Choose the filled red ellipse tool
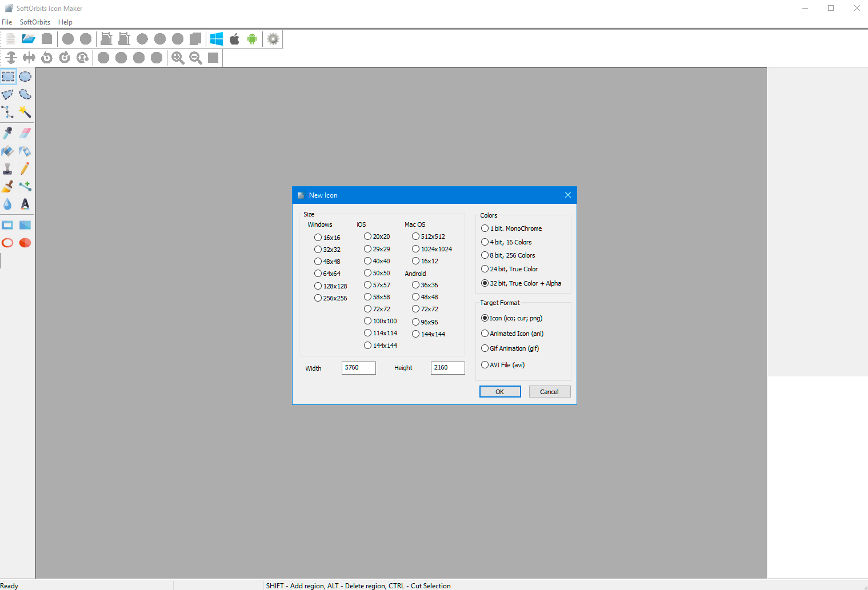 coord(25,243)
